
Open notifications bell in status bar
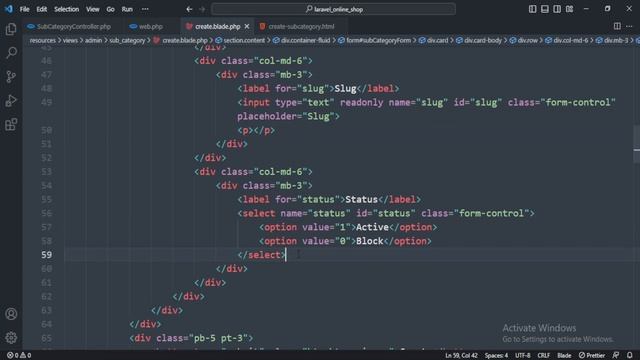(x=630, y=355)
